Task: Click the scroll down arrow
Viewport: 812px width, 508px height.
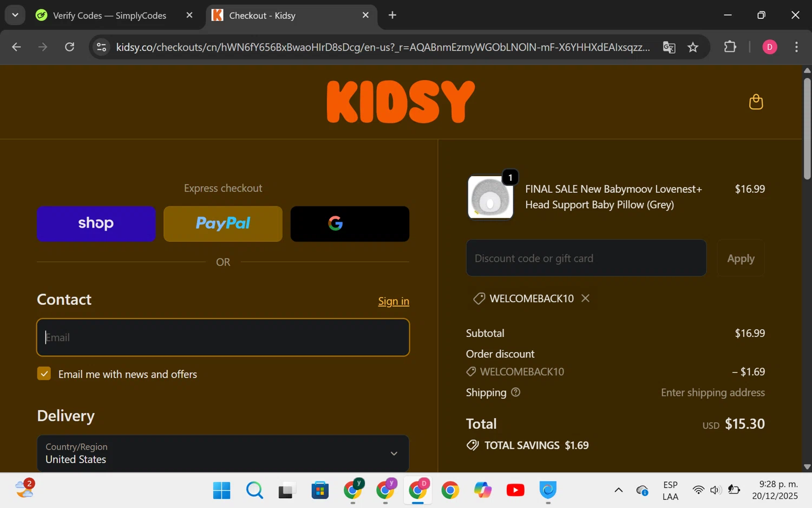Action: point(807,467)
